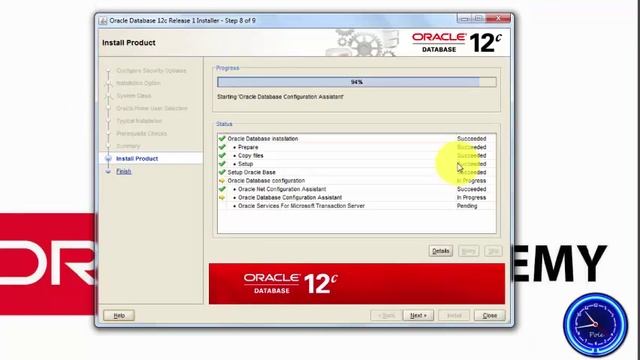640x360 pixels.
Task: Maximize the Oracle installer window
Action: click(478, 18)
